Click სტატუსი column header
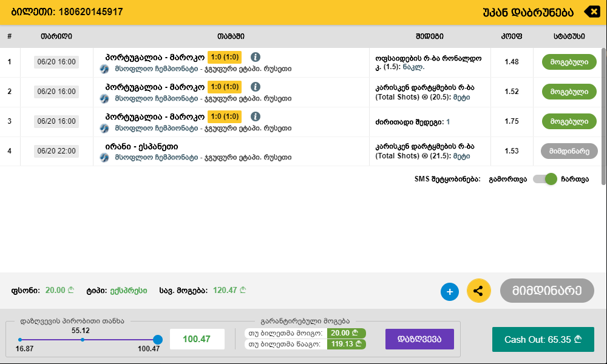 [x=569, y=36]
